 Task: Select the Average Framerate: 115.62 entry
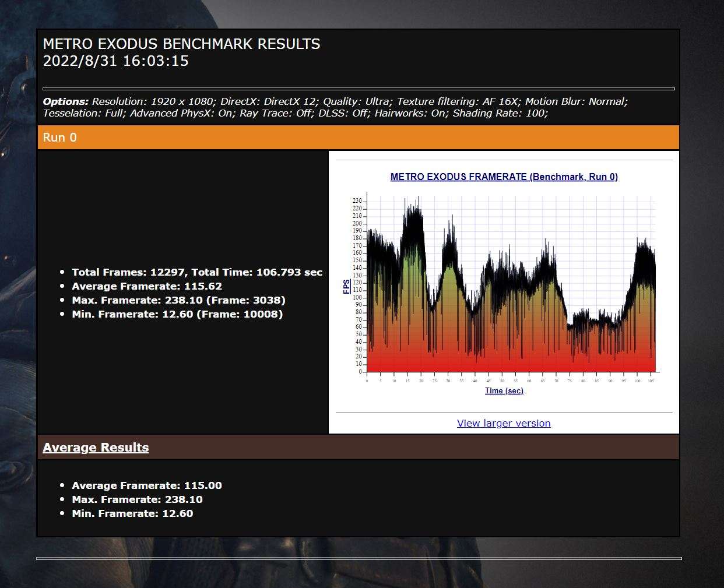tap(146, 286)
